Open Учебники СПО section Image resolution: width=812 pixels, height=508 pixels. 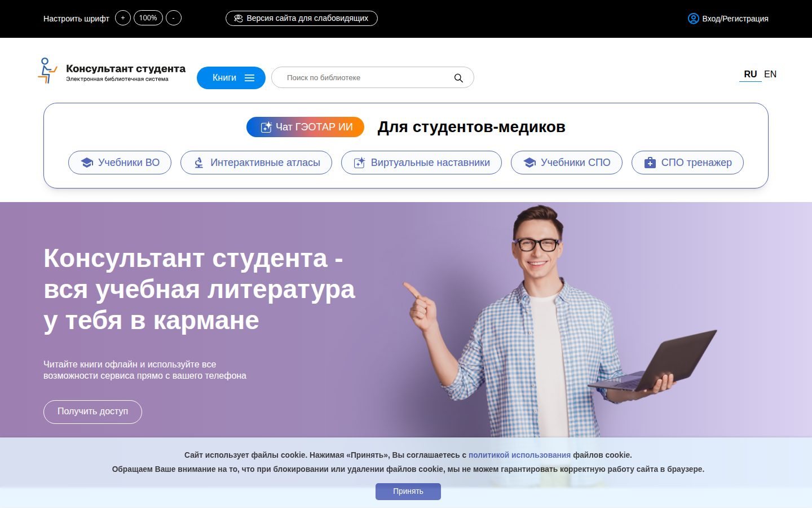coord(567,163)
